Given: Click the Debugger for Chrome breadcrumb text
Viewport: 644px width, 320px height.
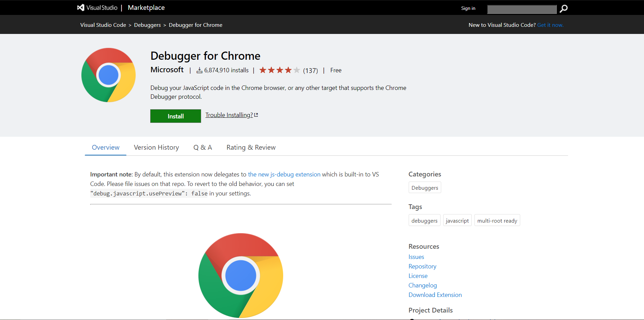Looking at the screenshot, I should 196,25.
